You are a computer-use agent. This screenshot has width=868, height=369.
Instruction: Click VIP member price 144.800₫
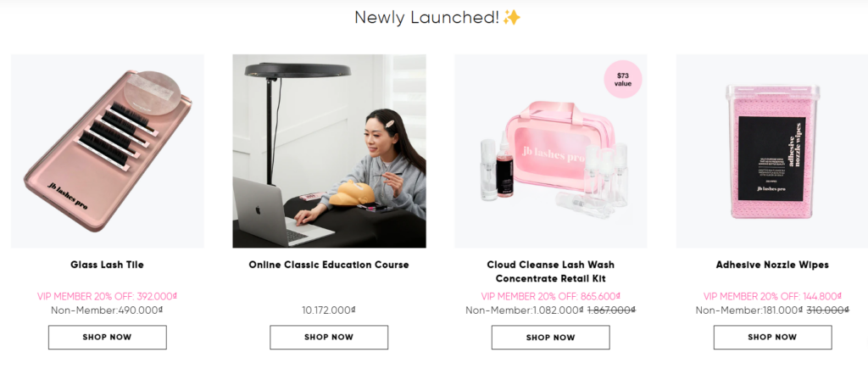[821, 296]
